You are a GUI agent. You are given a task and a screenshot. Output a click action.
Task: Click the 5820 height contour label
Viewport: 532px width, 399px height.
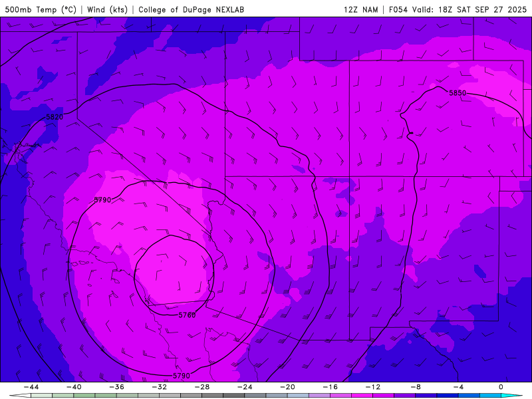(x=55, y=117)
